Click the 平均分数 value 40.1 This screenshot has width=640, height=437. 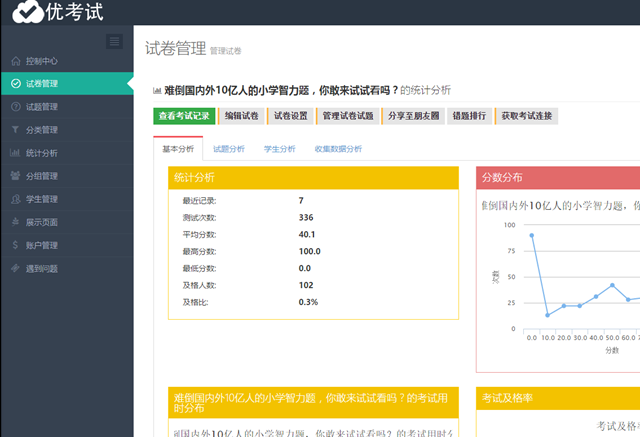(307, 235)
